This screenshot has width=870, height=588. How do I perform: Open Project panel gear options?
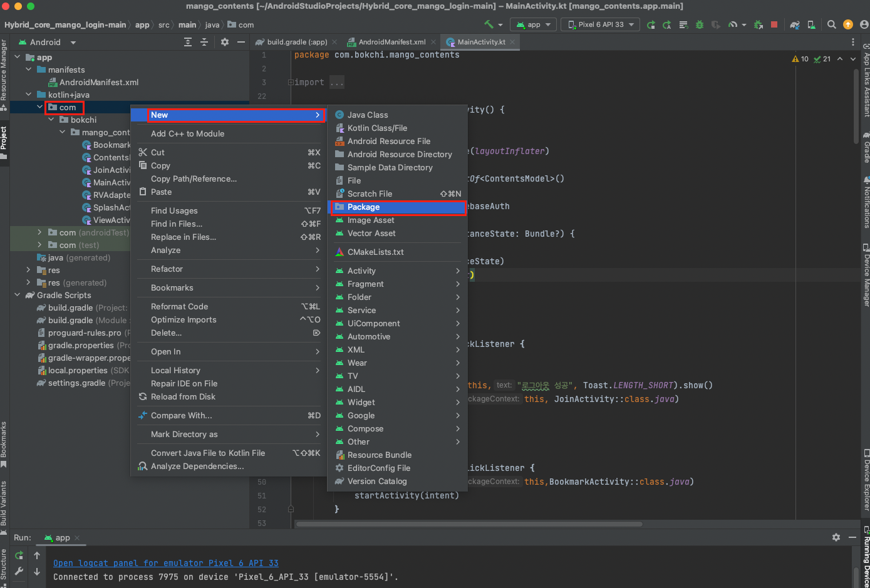click(225, 42)
